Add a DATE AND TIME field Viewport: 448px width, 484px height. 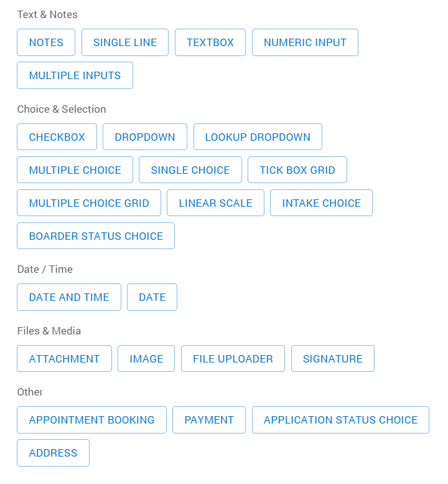69,297
